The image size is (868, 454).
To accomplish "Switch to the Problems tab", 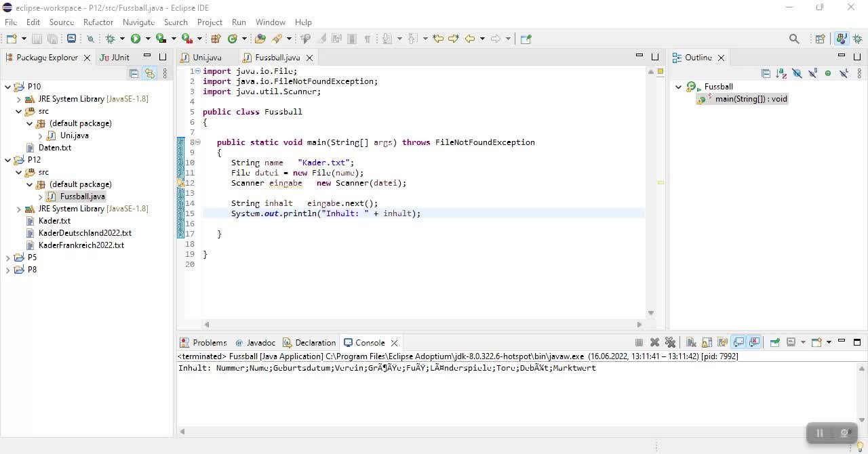I will 203,342.
